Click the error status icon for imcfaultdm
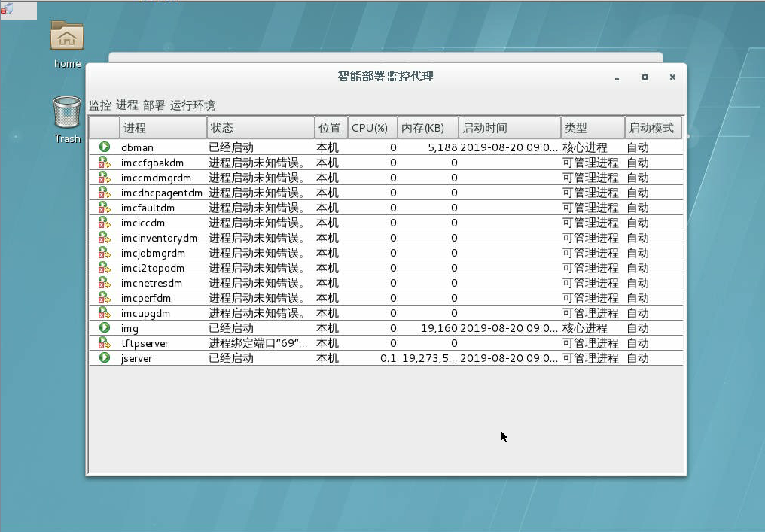This screenshot has height=532, width=765. [x=105, y=207]
